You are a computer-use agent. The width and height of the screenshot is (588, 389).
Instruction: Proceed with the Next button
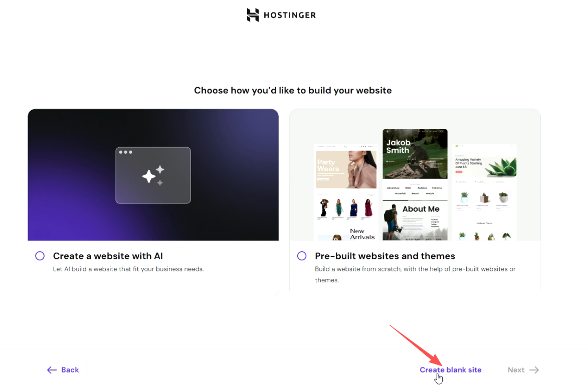tap(523, 370)
